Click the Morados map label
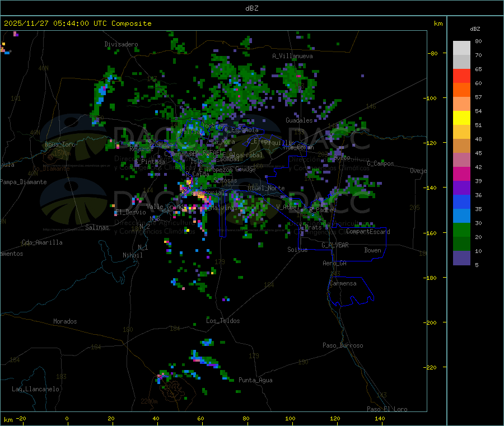 (x=65, y=321)
